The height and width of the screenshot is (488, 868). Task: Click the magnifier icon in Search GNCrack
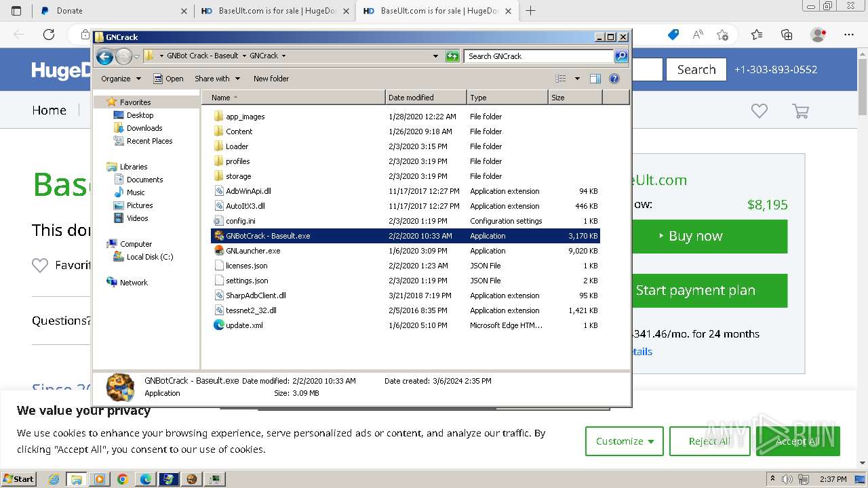620,56
